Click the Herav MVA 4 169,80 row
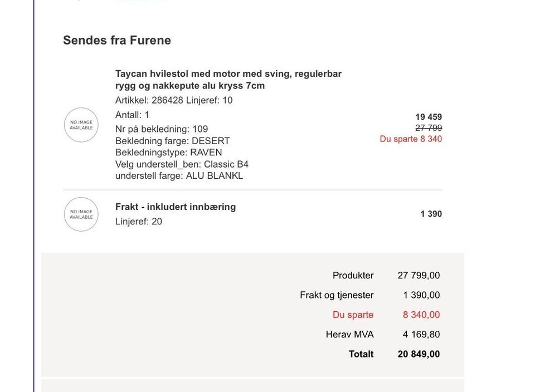The image size is (535, 392). (x=383, y=335)
